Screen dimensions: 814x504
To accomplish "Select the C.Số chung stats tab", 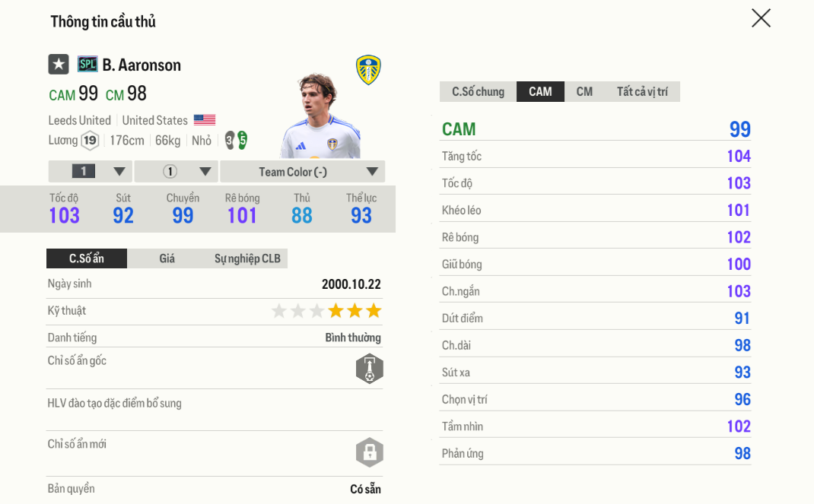I will point(478,92).
